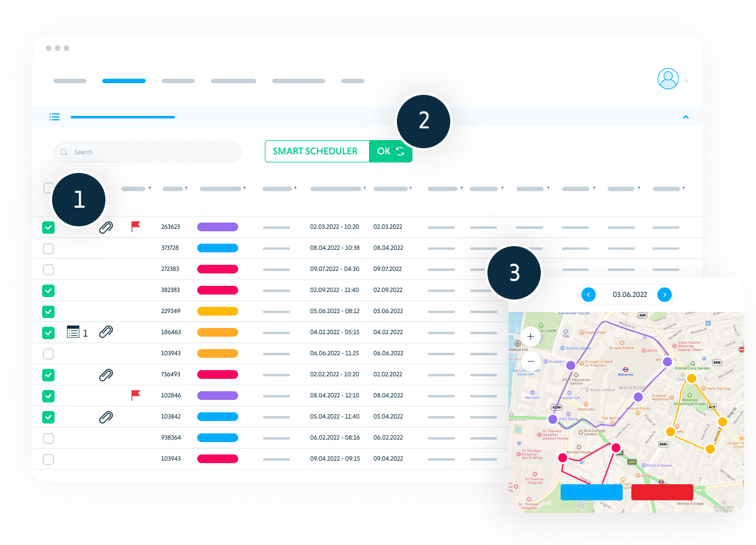
Task: Click the timestamp 05.06.2022 - 08:12
Action: [335, 311]
